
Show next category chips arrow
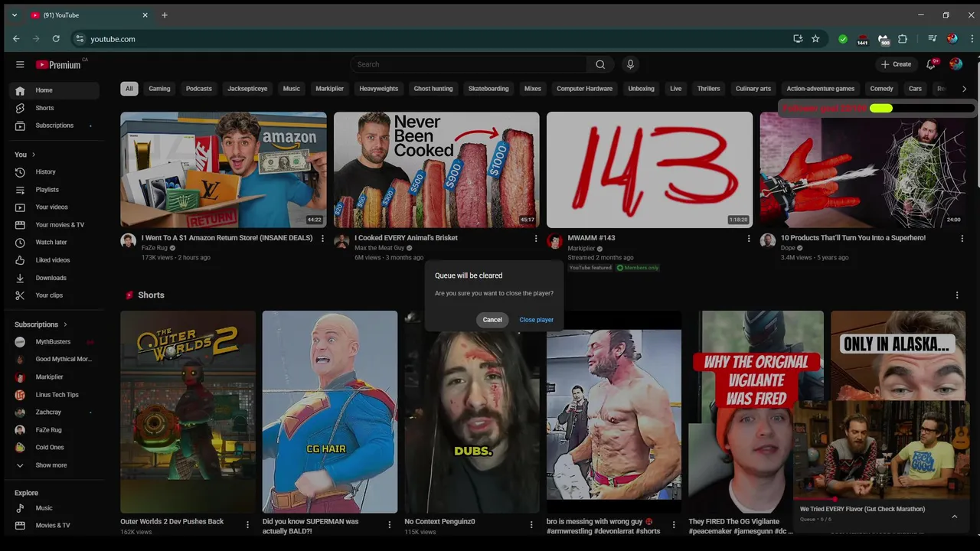click(x=964, y=89)
